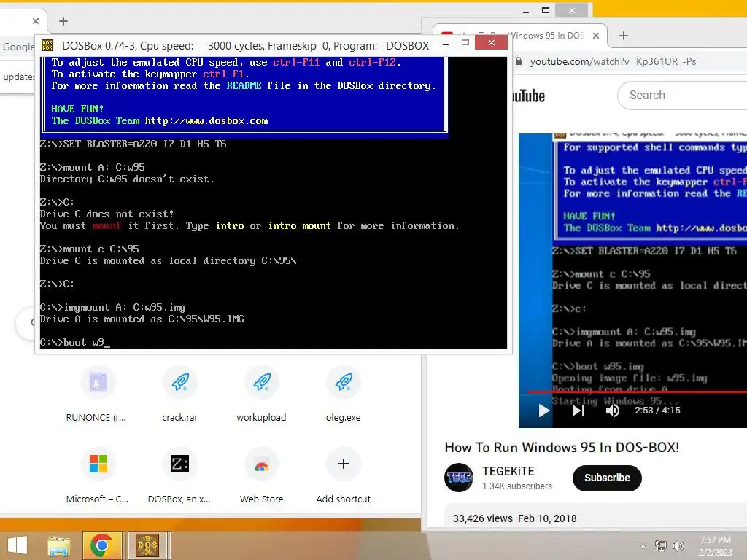Click the youtube.com address bar URL
Viewport: 747px width, 560px height.
pyautogui.click(x=613, y=61)
